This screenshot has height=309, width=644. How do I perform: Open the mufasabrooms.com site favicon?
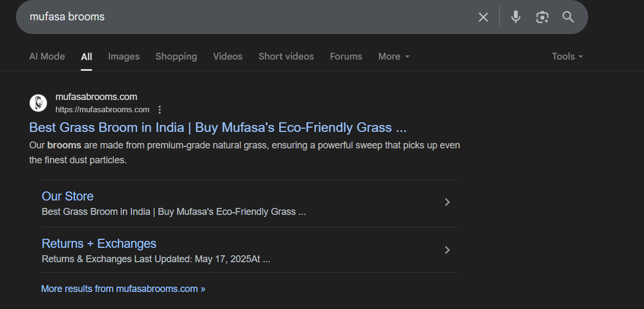[38, 103]
